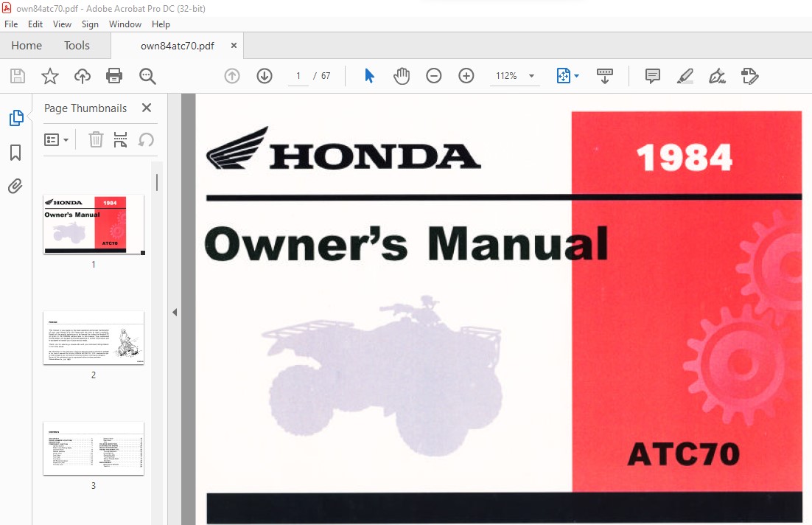Open the Edit menu
This screenshot has width=812, height=525.
35,24
